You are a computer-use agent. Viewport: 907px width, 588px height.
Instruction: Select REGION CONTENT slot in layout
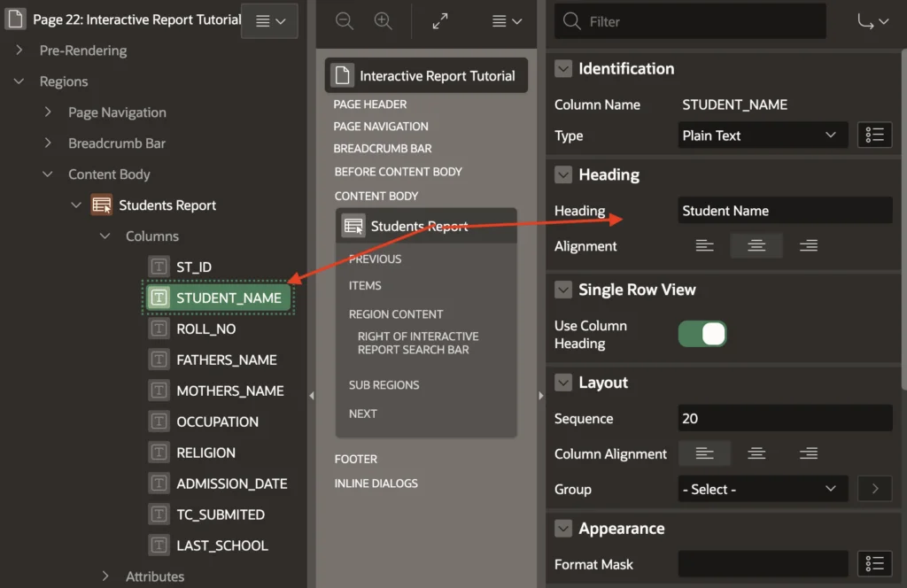click(396, 314)
